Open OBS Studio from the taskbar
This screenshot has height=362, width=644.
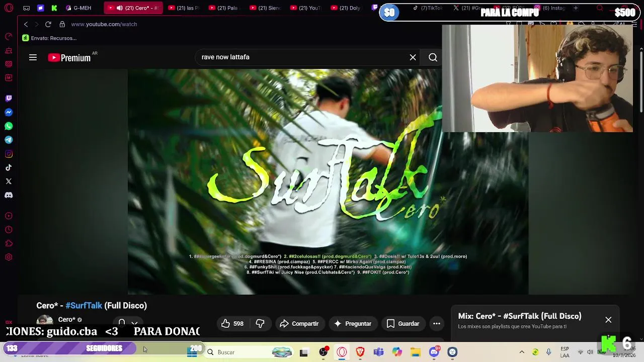click(324, 352)
